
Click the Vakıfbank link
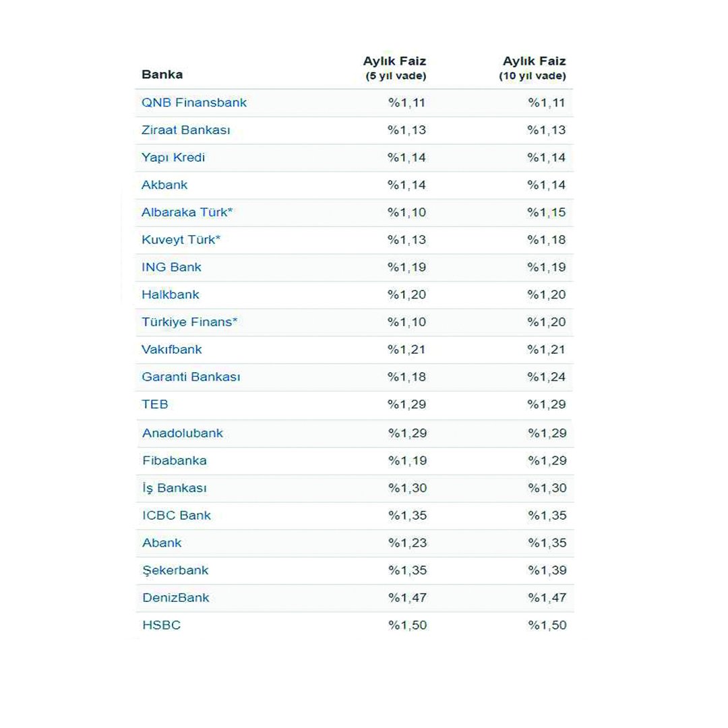pos(172,349)
